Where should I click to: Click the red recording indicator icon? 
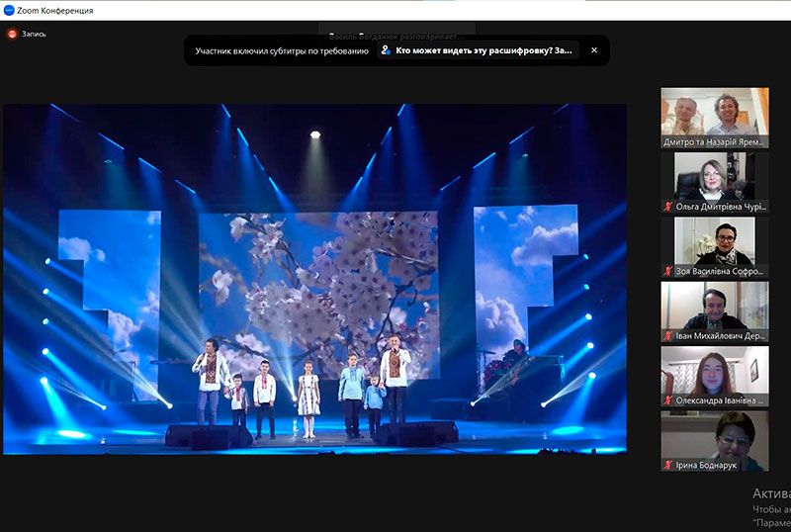[x=12, y=34]
